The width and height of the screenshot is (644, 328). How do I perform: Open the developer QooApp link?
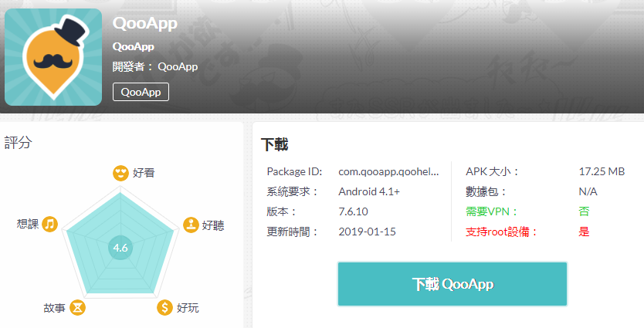178,66
